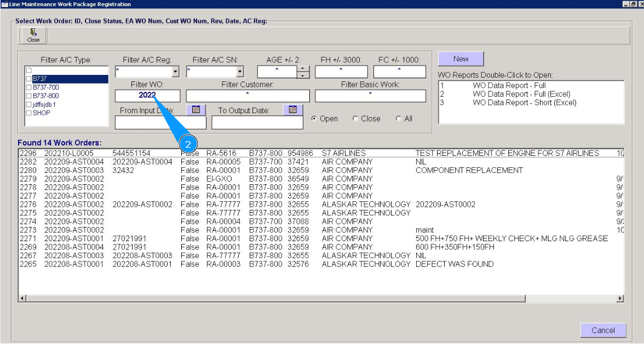Screen dimensions: 644x344
Task: Open the From Input Date calendar picker
Action: pos(196,110)
